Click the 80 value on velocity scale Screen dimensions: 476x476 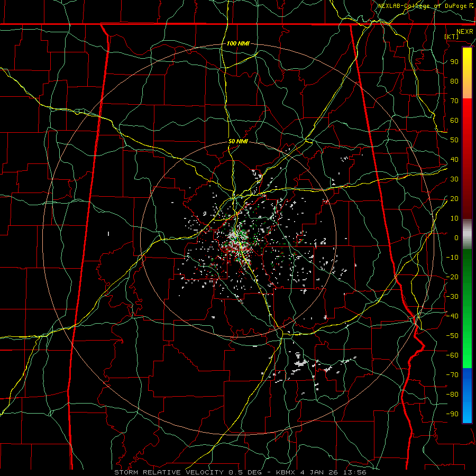[454, 81]
